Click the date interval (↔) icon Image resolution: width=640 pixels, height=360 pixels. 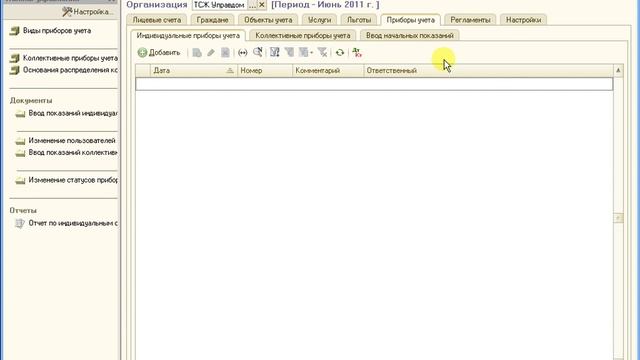coord(242,53)
